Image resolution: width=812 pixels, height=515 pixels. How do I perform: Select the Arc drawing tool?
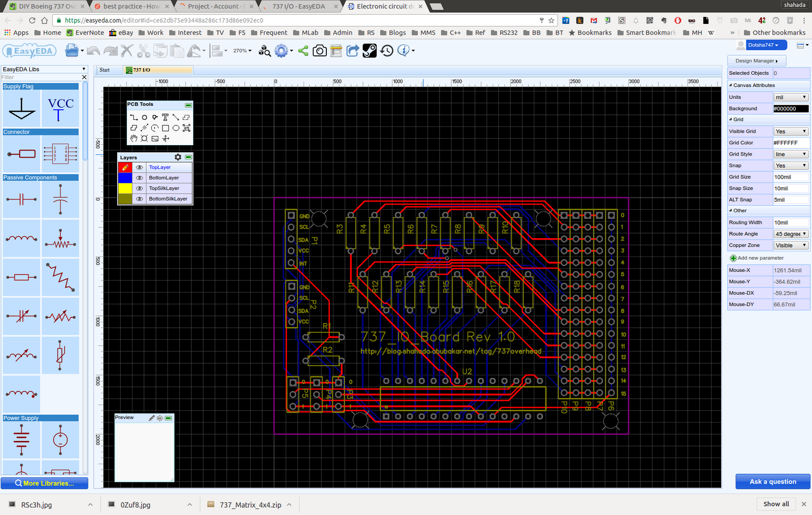coord(155,128)
